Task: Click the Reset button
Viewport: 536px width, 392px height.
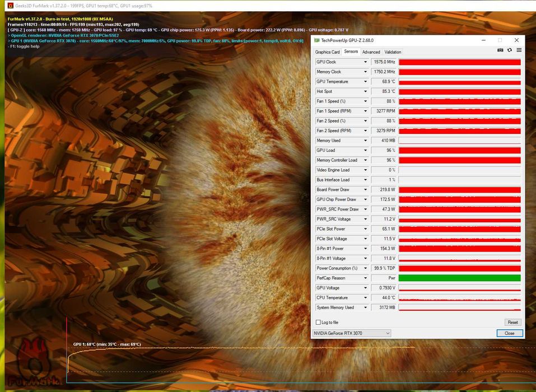Action: tap(512, 323)
